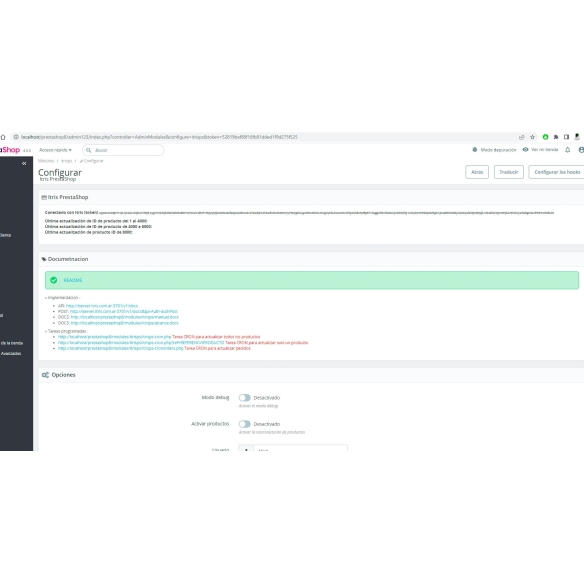Open the browser side panel icon
Screen dimensions: 584x584
(x=566, y=137)
